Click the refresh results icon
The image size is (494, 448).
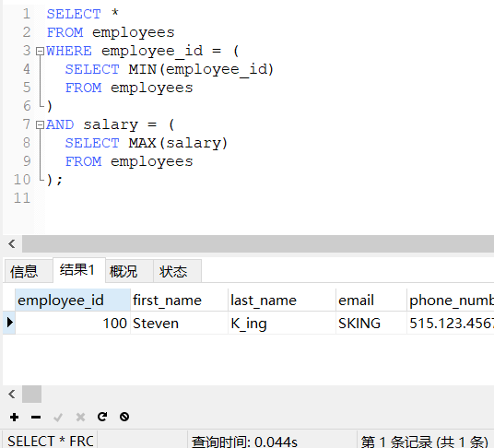tap(102, 417)
